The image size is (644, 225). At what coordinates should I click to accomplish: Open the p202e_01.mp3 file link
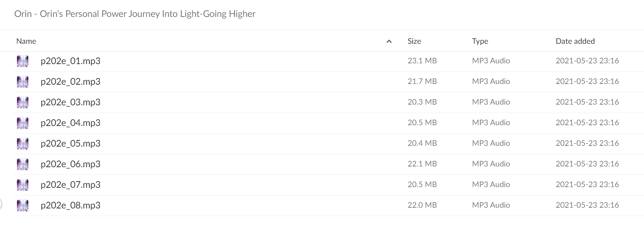coord(71,61)
